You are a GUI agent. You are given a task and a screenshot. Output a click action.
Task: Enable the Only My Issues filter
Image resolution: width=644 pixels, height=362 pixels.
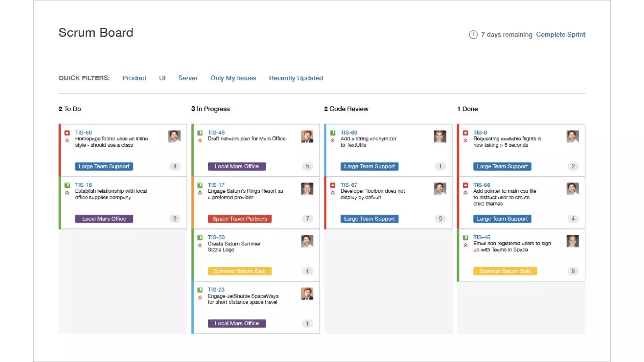[233, 78]
